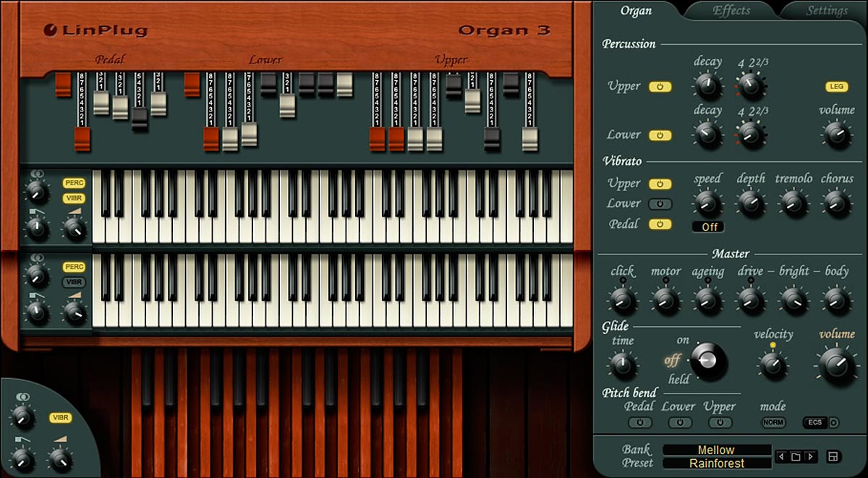Click the Percussion volume knob
The width and height of the screenshot is (868, 478).
pos(836,135)
